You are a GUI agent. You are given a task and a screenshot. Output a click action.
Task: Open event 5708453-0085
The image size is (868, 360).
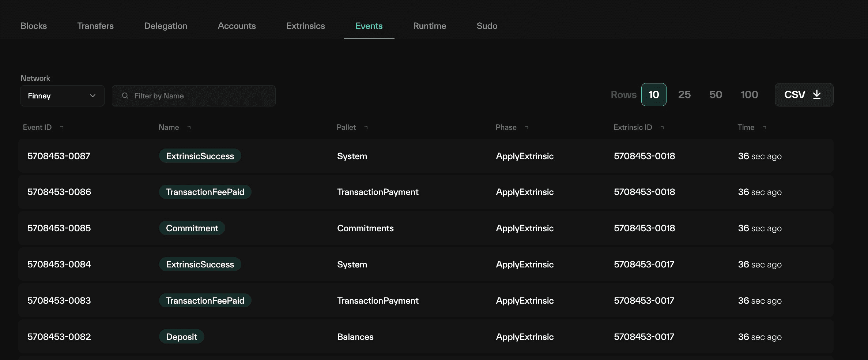click(x=59, y=228)
